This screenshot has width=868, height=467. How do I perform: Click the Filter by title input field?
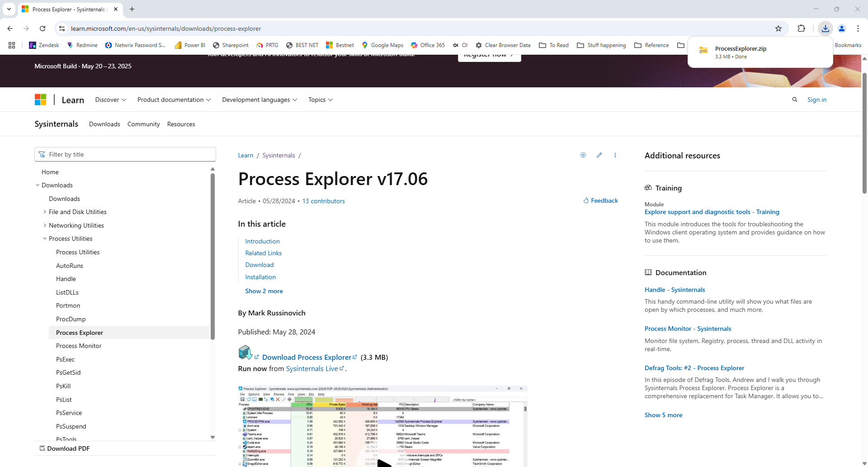point(125,154)
